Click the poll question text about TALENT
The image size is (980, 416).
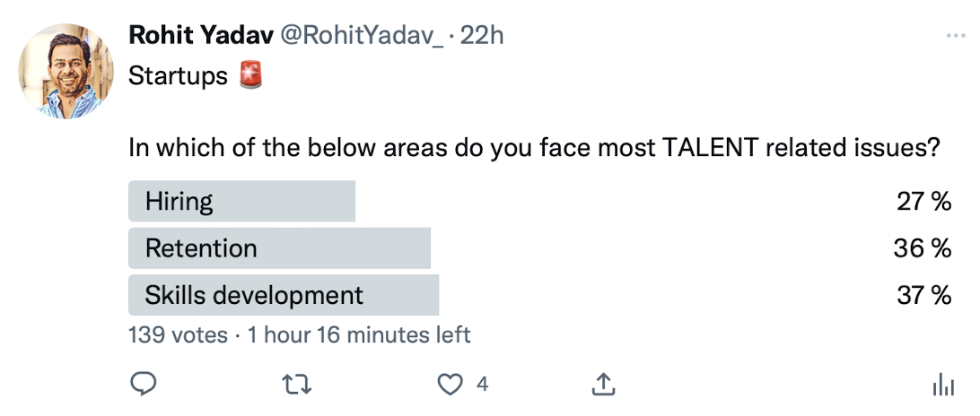tap(533, 148)
